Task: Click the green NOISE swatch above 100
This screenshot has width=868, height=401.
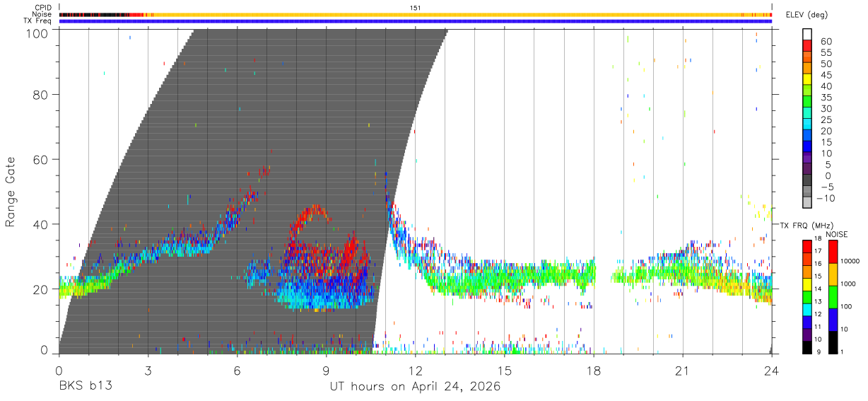Action: click(x=833, y=297)
